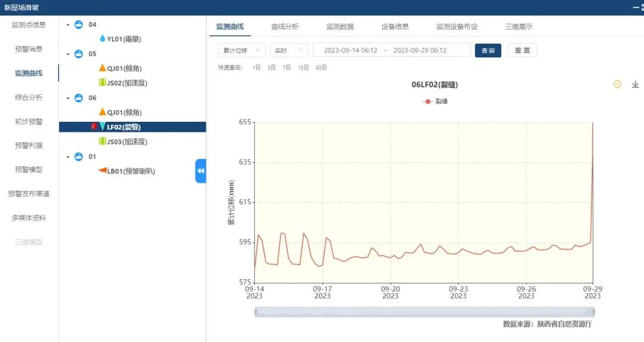Select YL01 rainfall sensor water drop icon
The width and height of the screenshot is (644, 342).
103,39
